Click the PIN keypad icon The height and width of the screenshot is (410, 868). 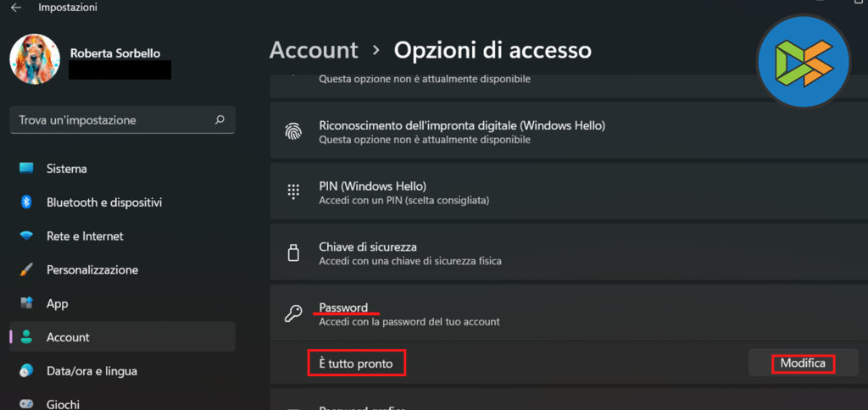[293, 192]
